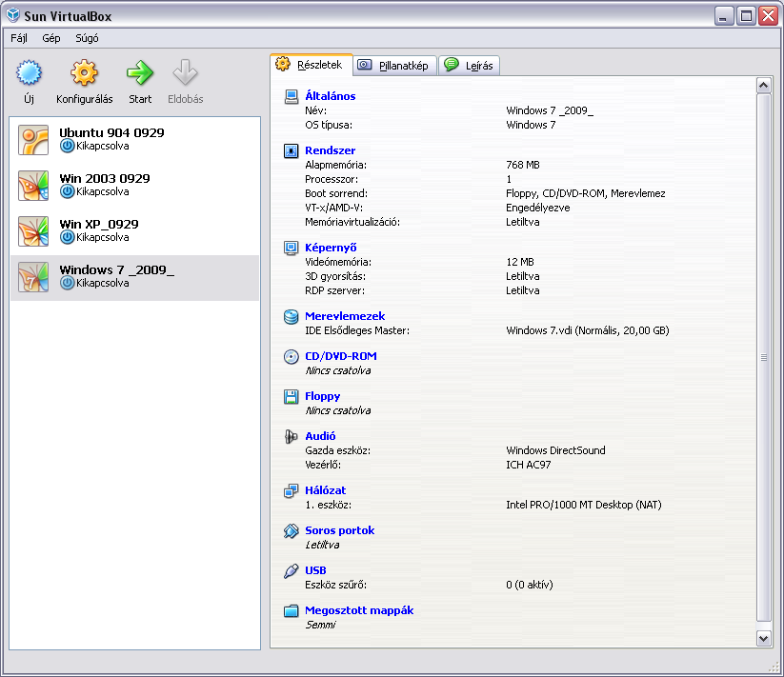Viewport: 784px width, 677px height.
Task: Select the Windows 7 _2009_ machine icon
Action: tap(33, 277)
